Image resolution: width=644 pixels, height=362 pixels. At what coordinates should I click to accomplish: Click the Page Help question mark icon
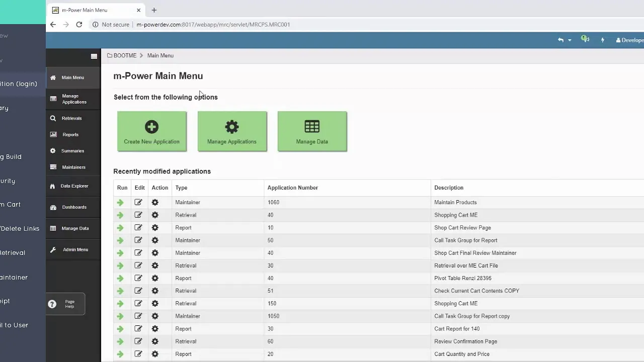(52, 304)
